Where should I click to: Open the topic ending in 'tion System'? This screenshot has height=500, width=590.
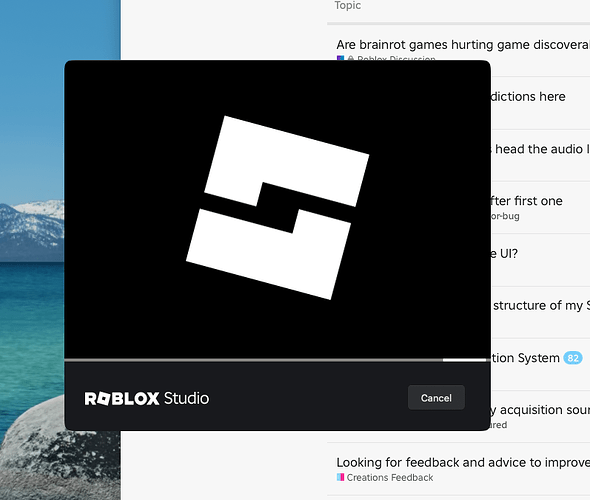point(526,358)
